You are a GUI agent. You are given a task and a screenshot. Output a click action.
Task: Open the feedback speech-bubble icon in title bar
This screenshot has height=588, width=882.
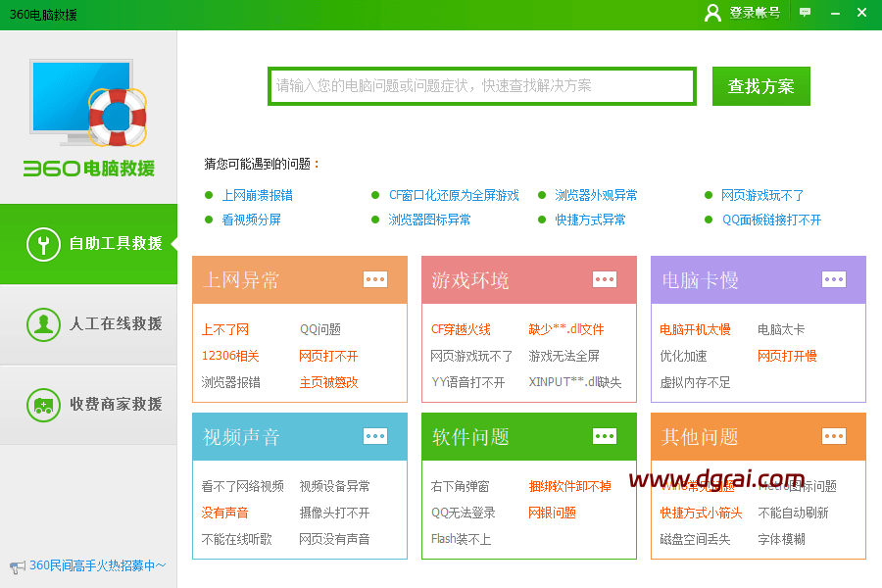tap(806, 13)
